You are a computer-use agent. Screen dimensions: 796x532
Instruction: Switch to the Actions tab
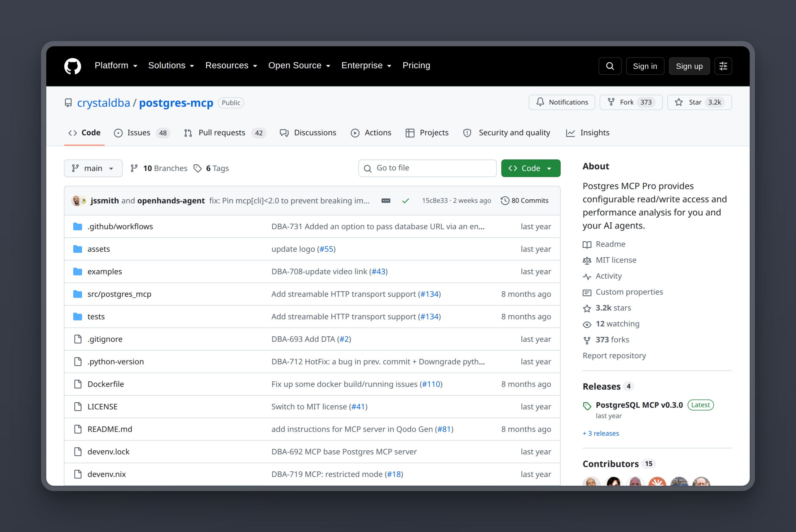click(371, 133)
